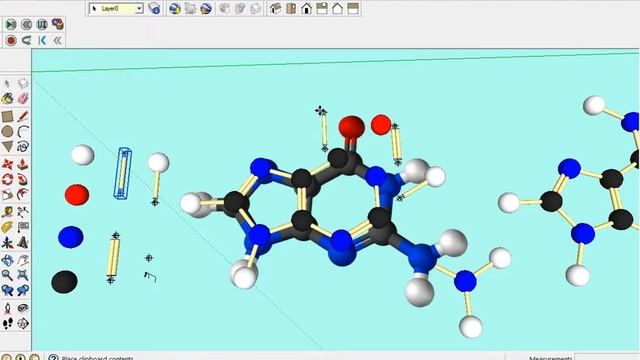Select the Pan hand tool
Image resolution: width=640 pixels, height=360 pixels.
23,260
